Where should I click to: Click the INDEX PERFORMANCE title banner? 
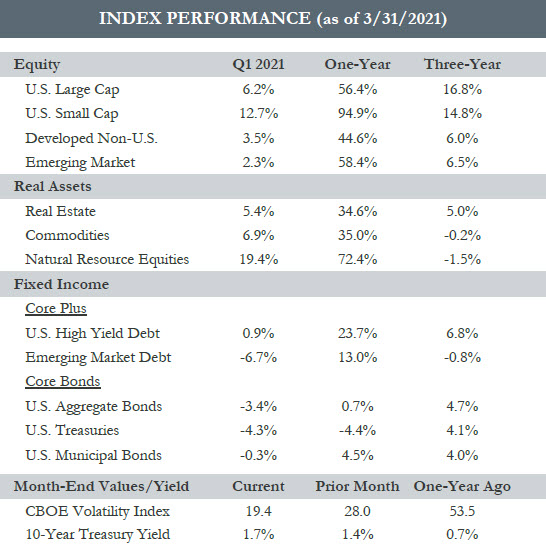point(273,19)
